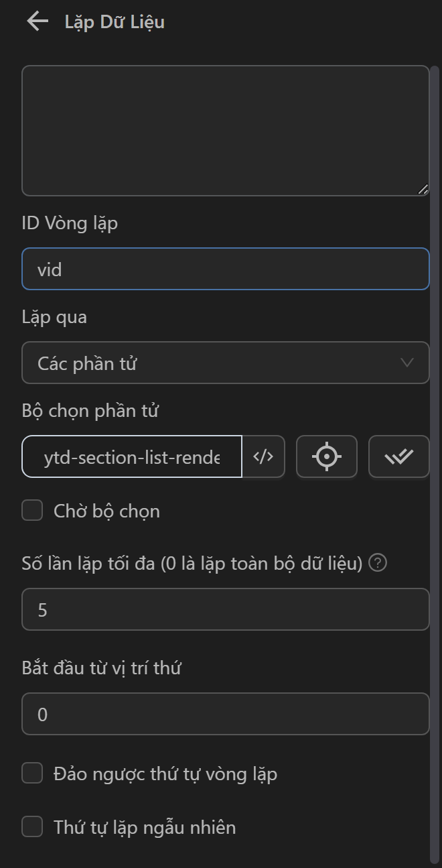Image resolution: width=442 pixels, height=868 pixels.
Task: Expand the 'Các phần tử' selection list
Action: point(226,363)
